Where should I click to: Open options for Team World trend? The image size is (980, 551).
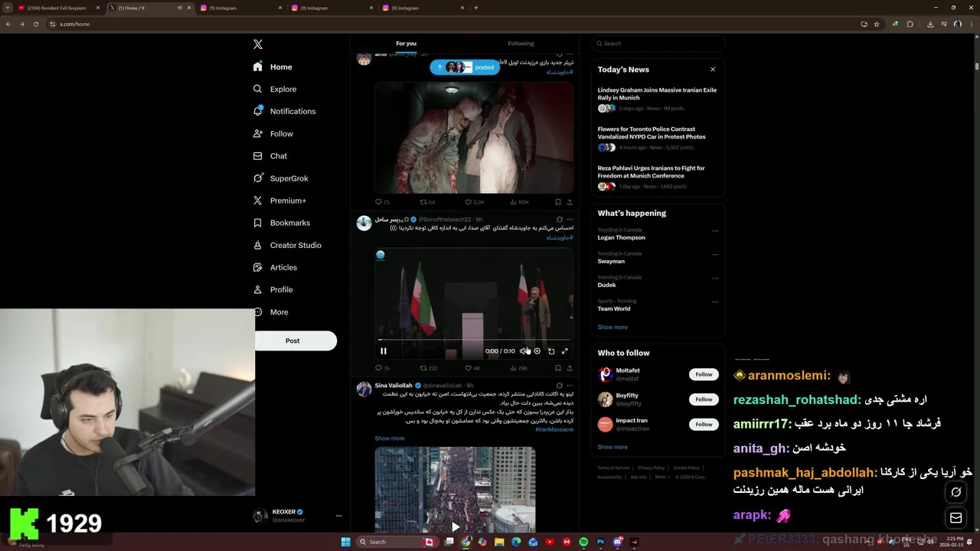coord(715,302)
